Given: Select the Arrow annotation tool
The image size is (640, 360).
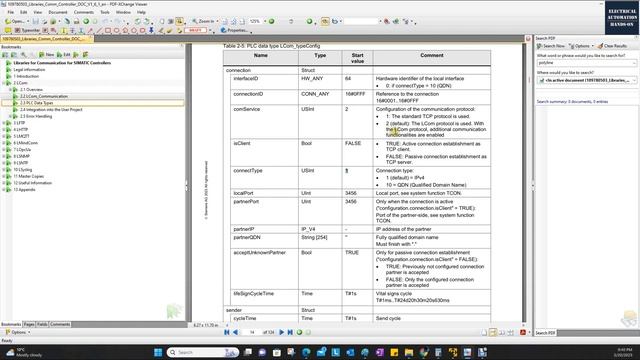Looking at the screenshot, I should (x=90, y=31).
